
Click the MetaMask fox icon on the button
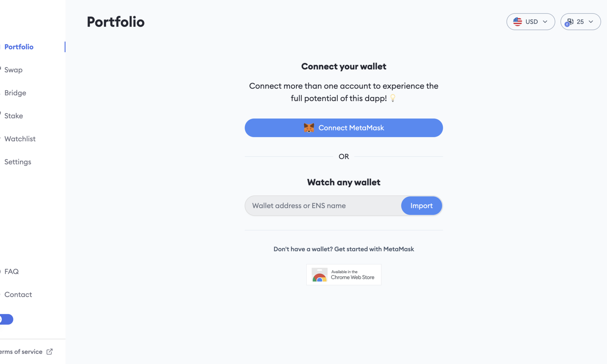(x=309, y=128)
